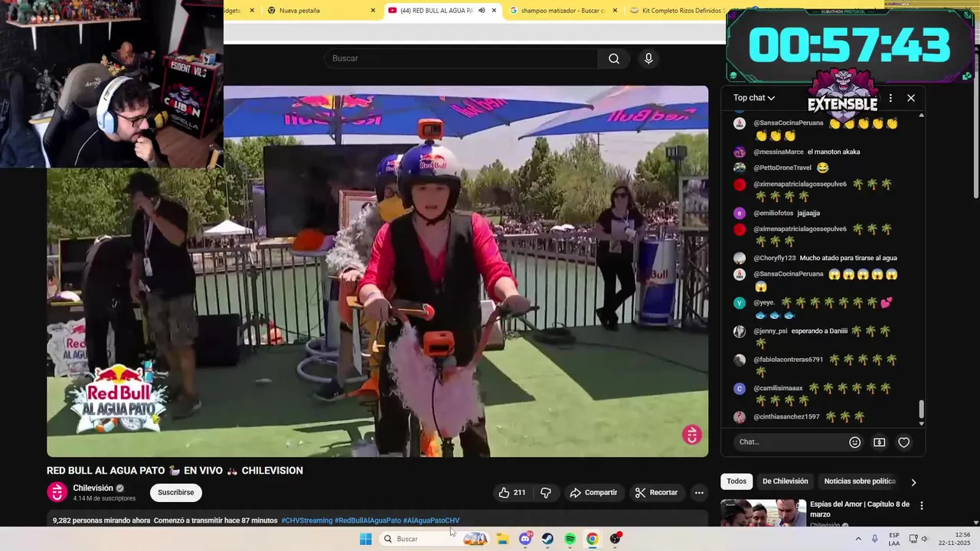This screenshot has width=980, height=551.
Task: Click @PettoDroneTravel chat username
Action: tap(782, 168)
